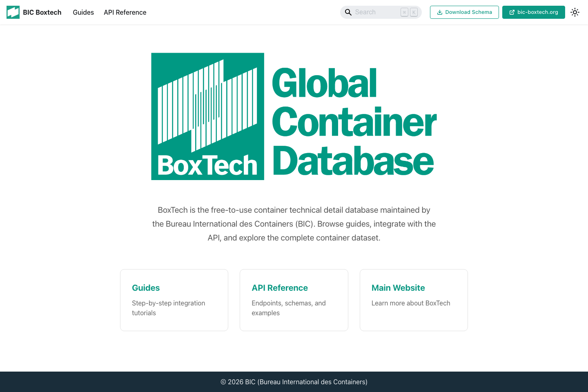Click the command key badge in search bar

(404, 12)
